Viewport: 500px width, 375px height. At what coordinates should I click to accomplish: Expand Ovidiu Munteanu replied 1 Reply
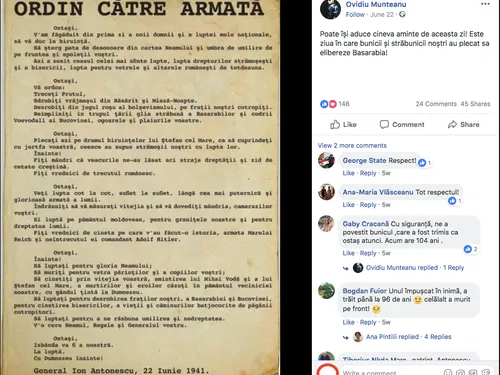point(415,268)
